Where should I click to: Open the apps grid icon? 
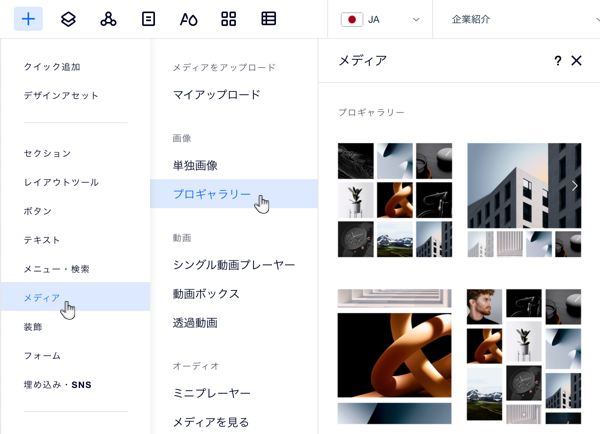pos(228,19)
